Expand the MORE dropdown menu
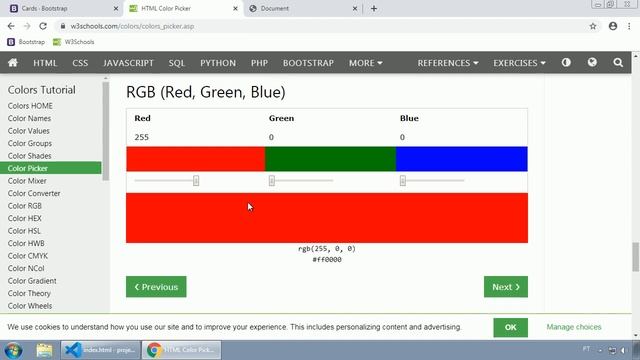The width and height of the screenshot is (640, 360). (x=365, y=63)
